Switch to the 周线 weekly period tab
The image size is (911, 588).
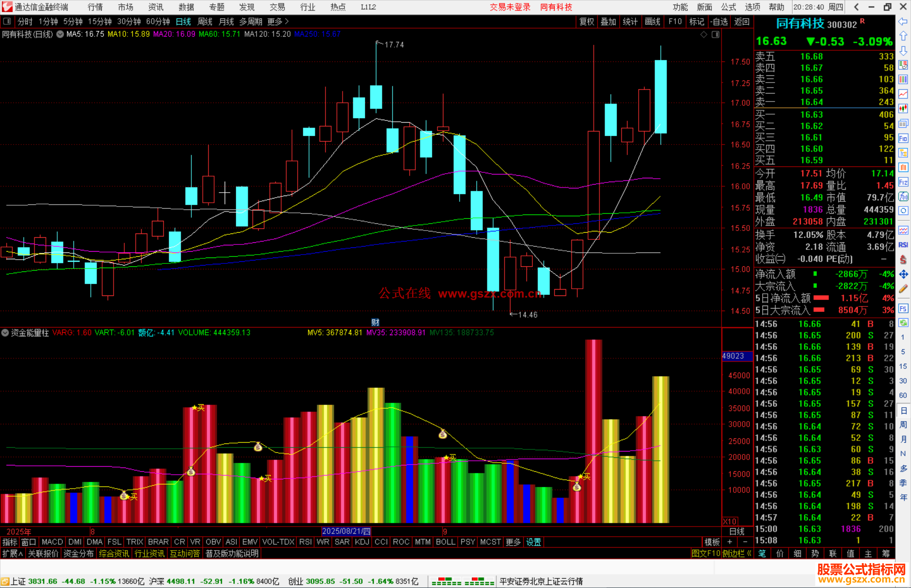pos(205,21)
